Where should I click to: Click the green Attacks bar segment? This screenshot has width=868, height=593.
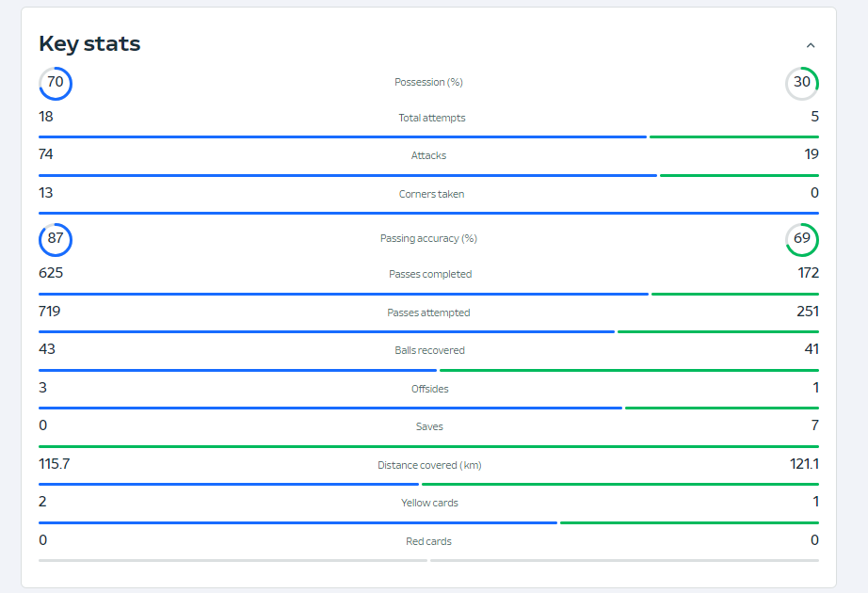click(x=740, y=175)
